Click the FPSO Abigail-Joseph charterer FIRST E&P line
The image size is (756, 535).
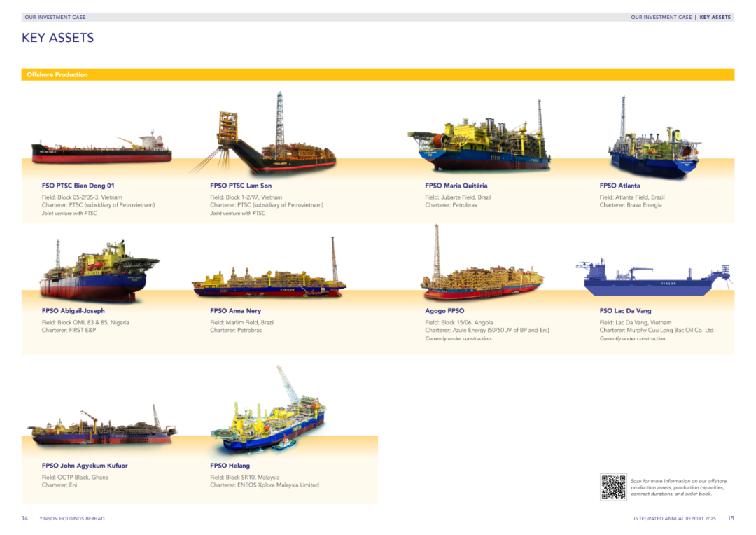click(69, 330)
